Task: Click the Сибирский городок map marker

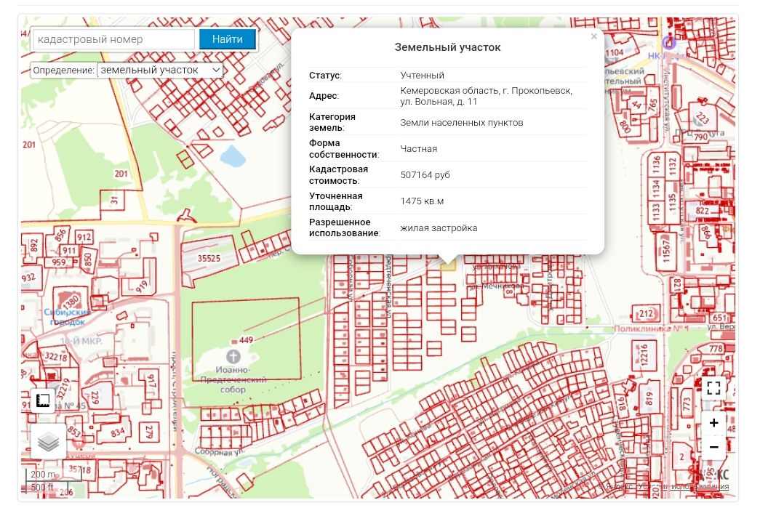Action: (68, 317)
